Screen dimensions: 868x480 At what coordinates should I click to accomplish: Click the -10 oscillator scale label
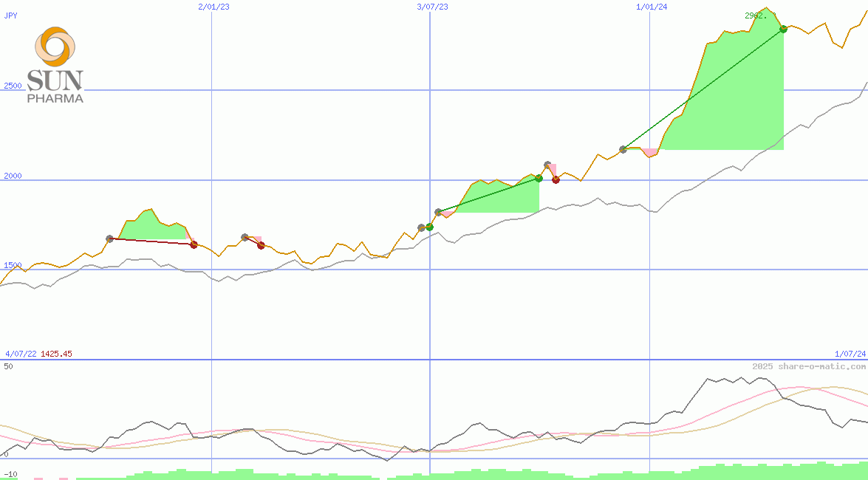10,475
